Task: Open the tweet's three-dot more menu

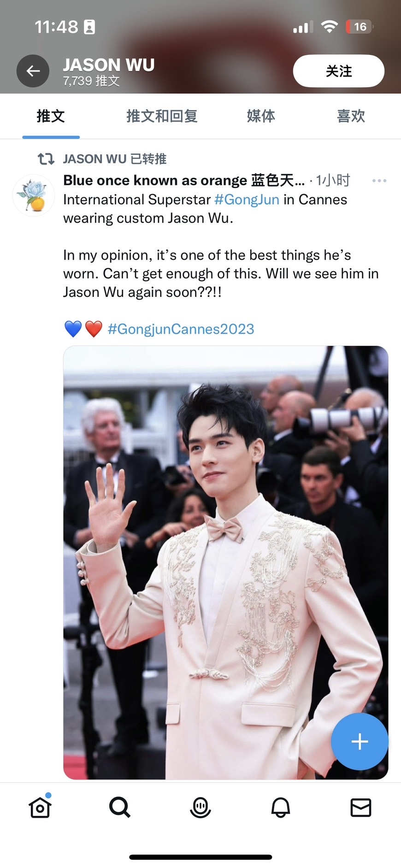Action: click(x=379, y=181)
